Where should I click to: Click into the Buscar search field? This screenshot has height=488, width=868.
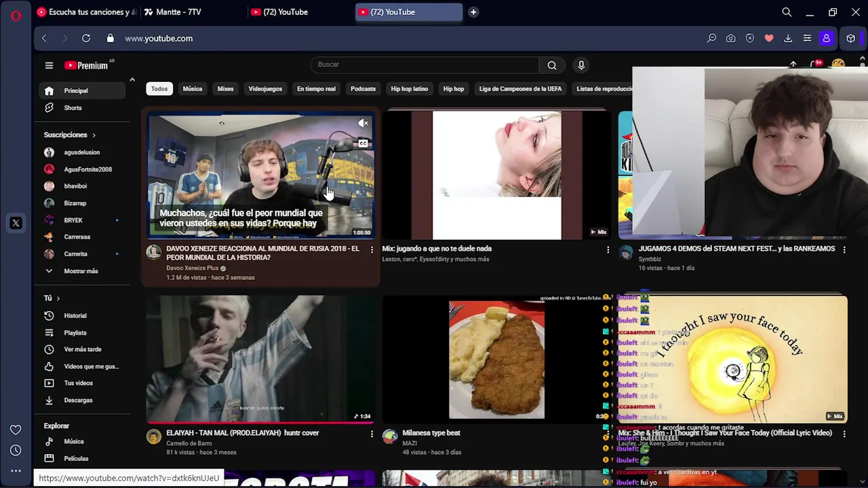click(x=425, y=65)
